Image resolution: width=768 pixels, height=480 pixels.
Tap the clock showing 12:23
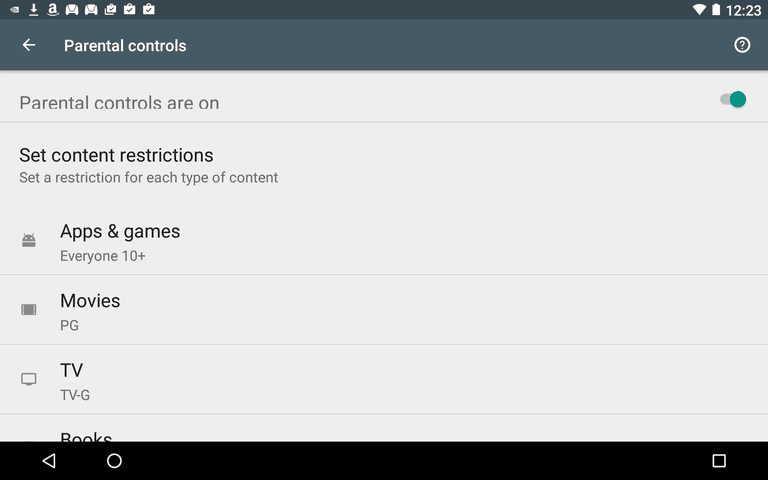(743, 10)
